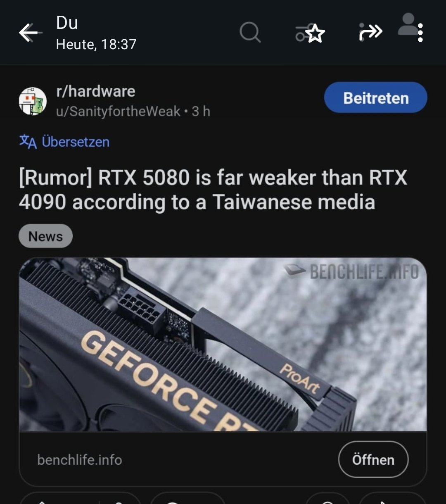Open starred messages filter icon
The image size is (446, 504).
click(x=311, y=33)
